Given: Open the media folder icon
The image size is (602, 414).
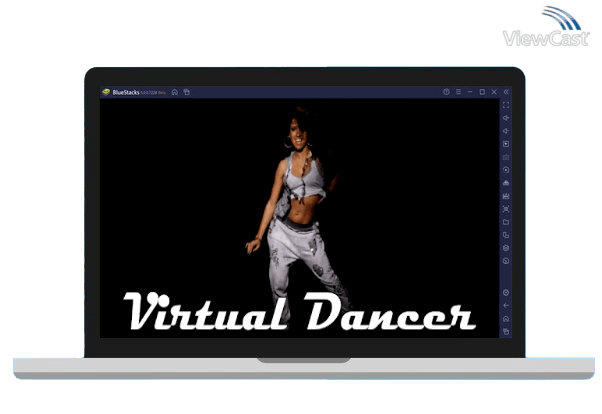Looking at the screenshot, I should [506, 222].
